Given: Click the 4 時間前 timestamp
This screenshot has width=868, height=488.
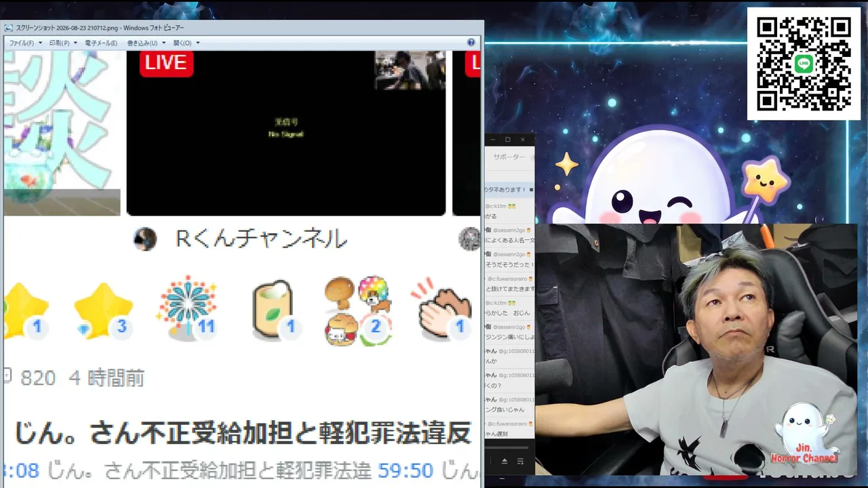Looking at the screenshot, I should pyautogui.click(x=106, y=378).
